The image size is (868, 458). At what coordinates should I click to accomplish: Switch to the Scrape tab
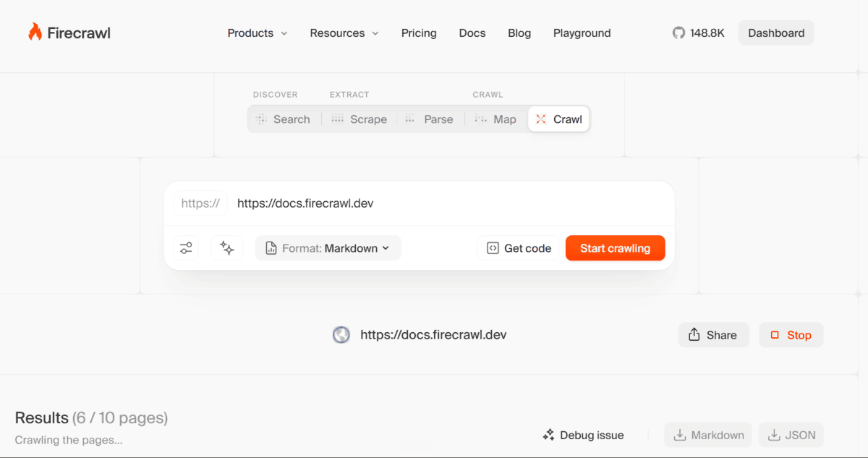pos(359,119)
